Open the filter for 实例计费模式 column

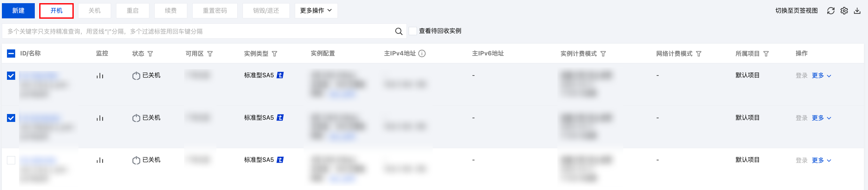[603, 54]
